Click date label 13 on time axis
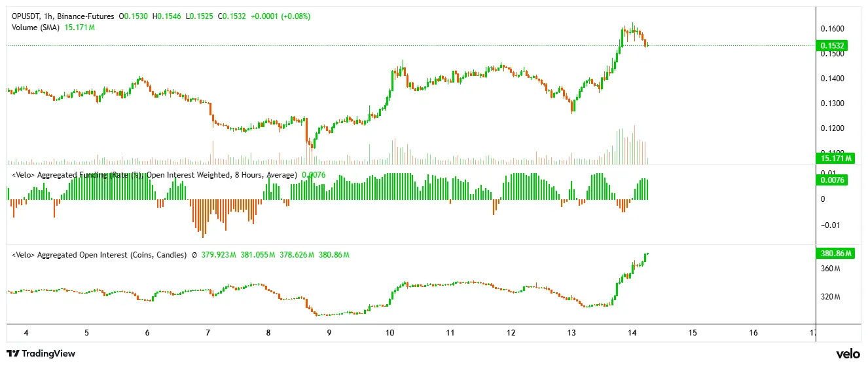Image resolution: width=868 pixels, height=365 pixels. (571, 333)
